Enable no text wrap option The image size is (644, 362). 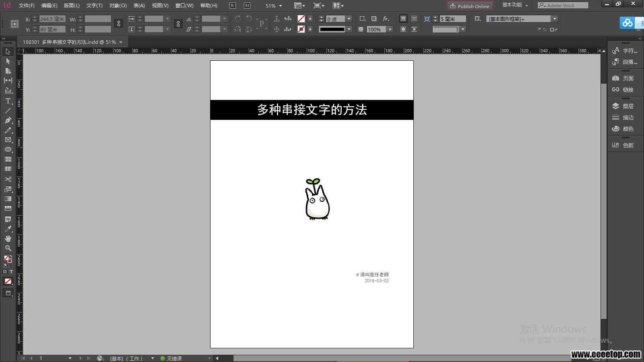403,19
